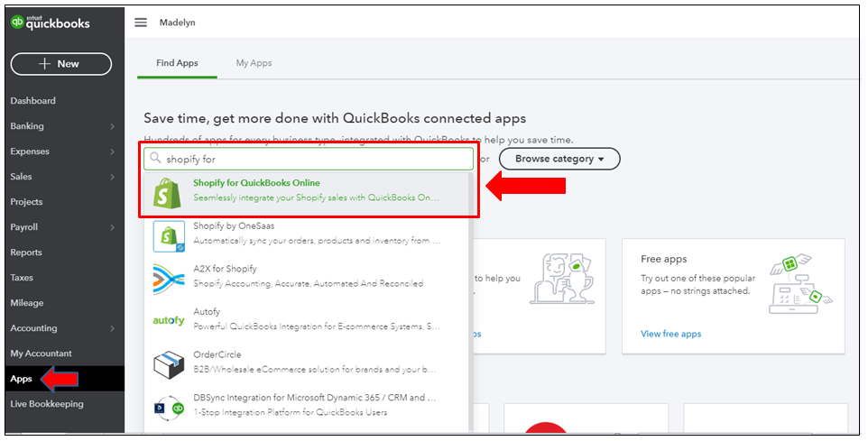Expand the Payroll sidebar submenu

pos(112,227)
